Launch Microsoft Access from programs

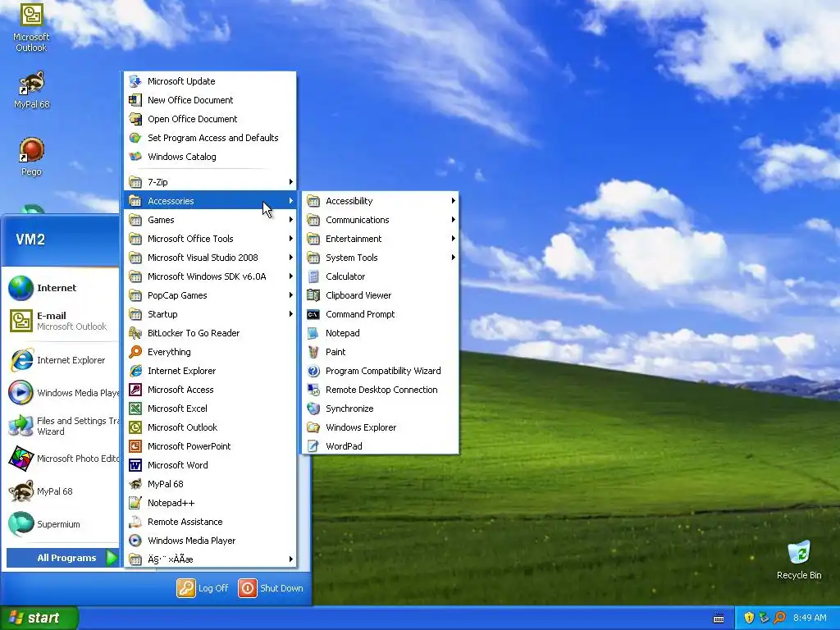[210, 390]
